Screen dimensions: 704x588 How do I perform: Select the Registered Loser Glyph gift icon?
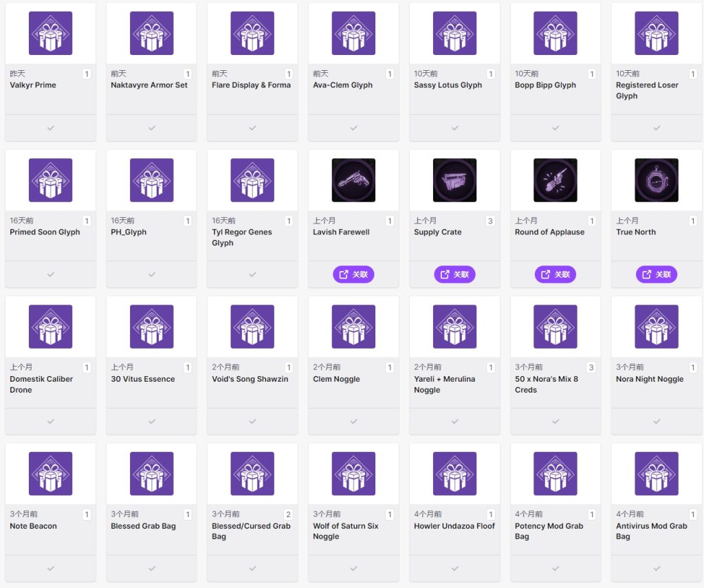(x=657, y=33)
